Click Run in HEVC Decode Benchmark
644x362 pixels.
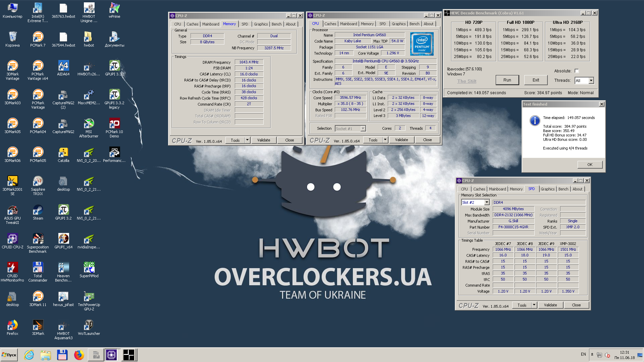pos(507,80)
